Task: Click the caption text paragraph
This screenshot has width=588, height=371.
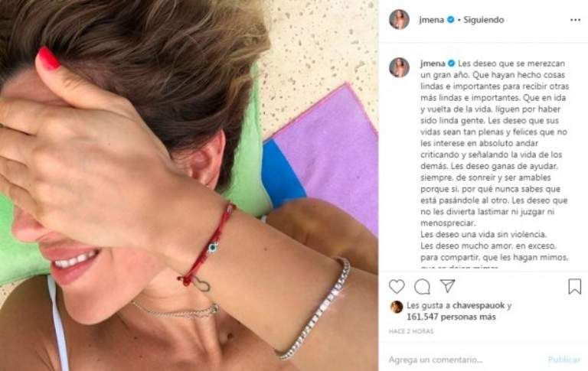Action: tap(495, 164)
